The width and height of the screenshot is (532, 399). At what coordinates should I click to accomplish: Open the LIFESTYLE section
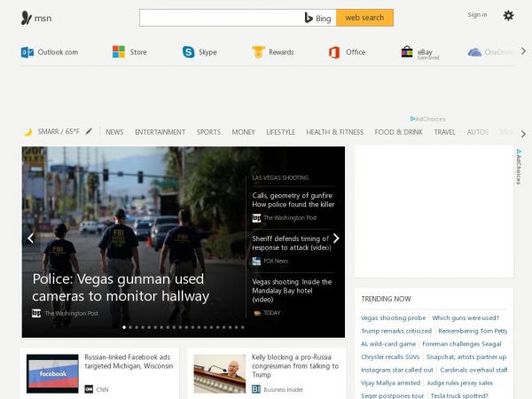click(x=280, y=132)
